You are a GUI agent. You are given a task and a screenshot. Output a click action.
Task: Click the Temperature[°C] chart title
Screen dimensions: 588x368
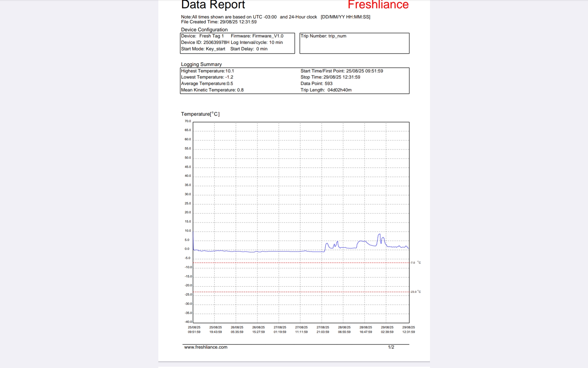tap(200, 114)
